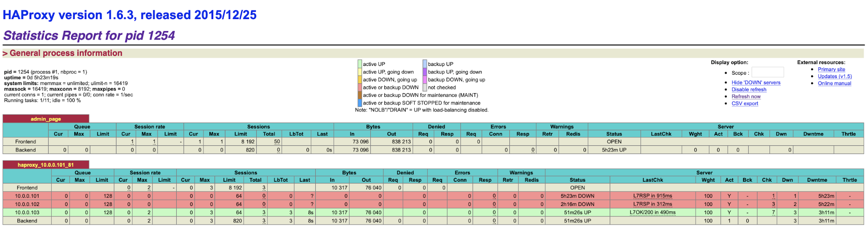Viewport: 868px width, 232px height.
Task: Select server row 10.0.0.101
Action: (x=433, y=196)
